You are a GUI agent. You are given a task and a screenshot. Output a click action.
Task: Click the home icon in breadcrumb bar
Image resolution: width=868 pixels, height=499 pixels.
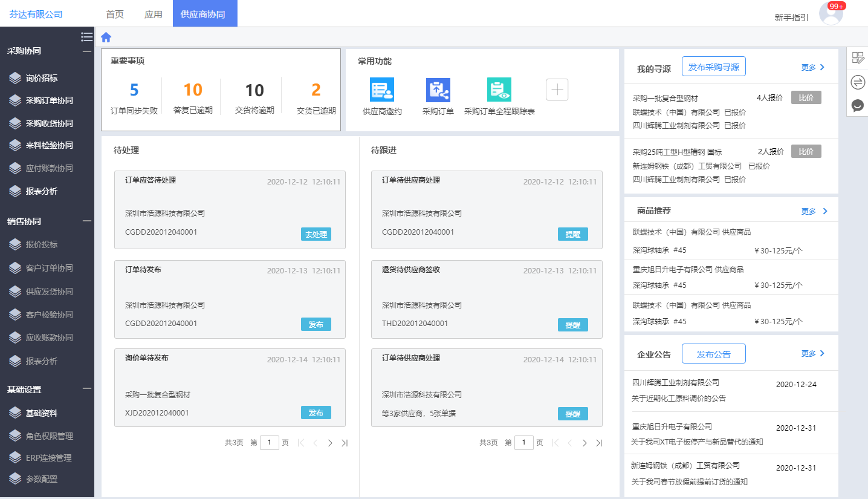(106, 38)
